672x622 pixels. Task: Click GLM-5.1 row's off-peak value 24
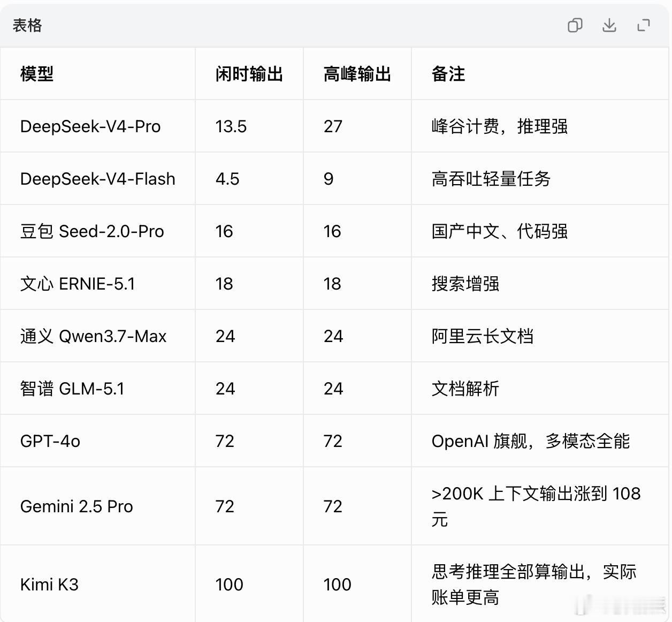pos(225,389)
